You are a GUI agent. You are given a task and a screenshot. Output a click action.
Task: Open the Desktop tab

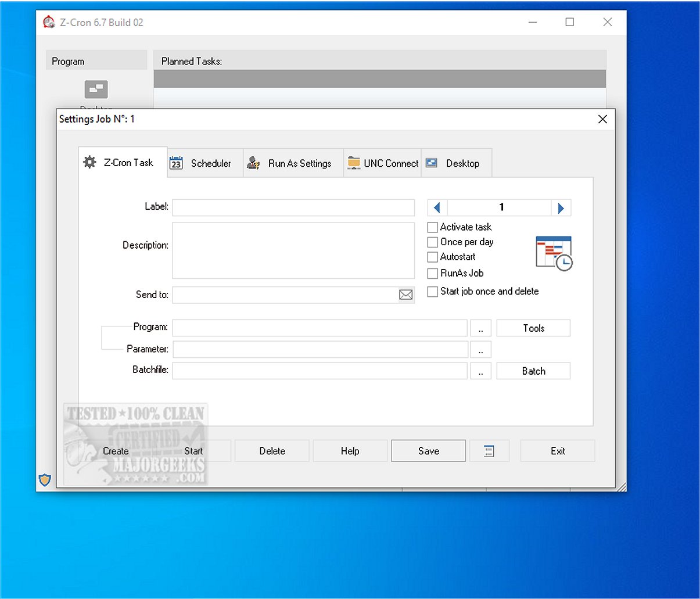(457, 164)
